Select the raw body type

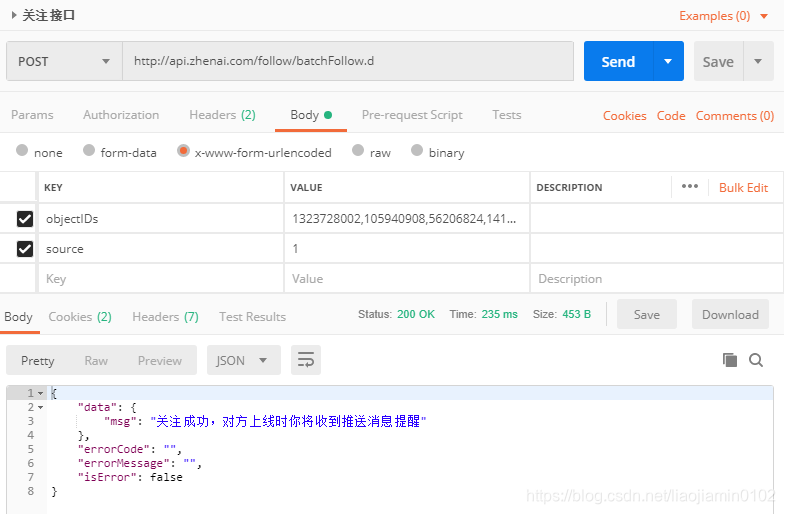point(358,150)
